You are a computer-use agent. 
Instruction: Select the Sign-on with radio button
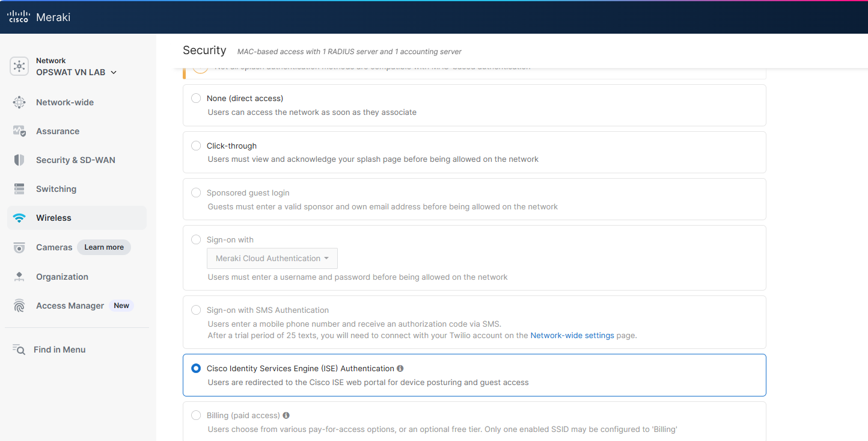196,239
